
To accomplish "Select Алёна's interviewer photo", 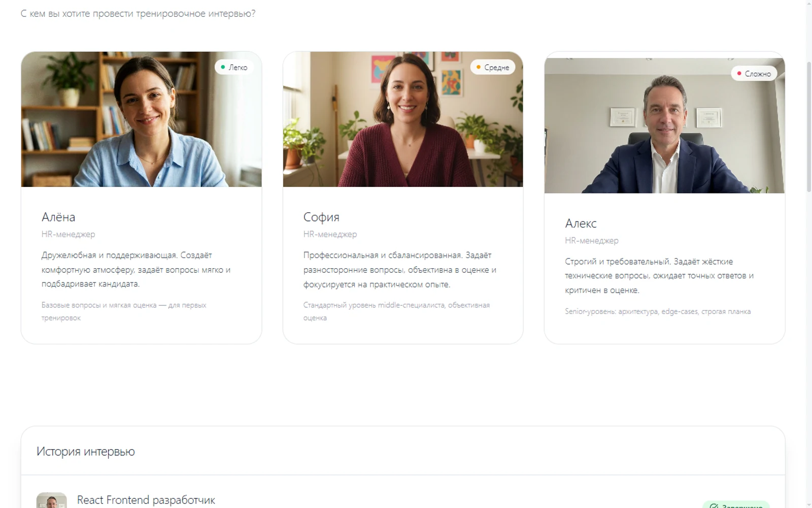I will (141, 119).
